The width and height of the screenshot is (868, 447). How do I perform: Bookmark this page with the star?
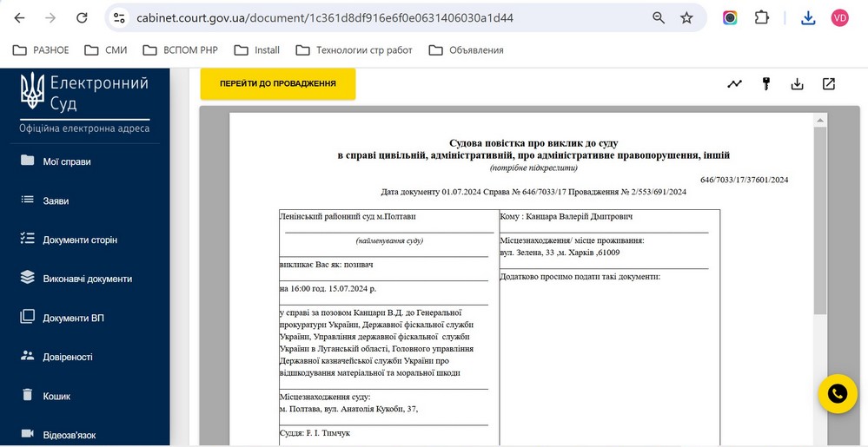(x=686, y=17)
